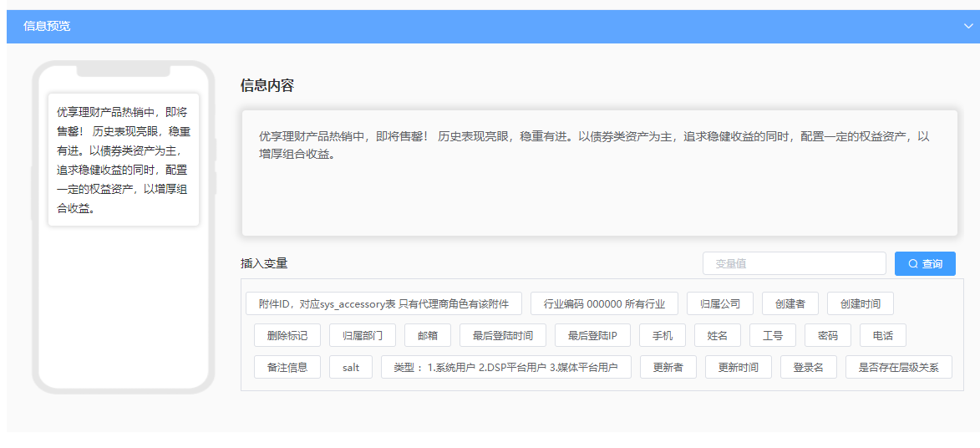
Task: Insert the 登录名 variable tag
Action: [x=809, y=367]
